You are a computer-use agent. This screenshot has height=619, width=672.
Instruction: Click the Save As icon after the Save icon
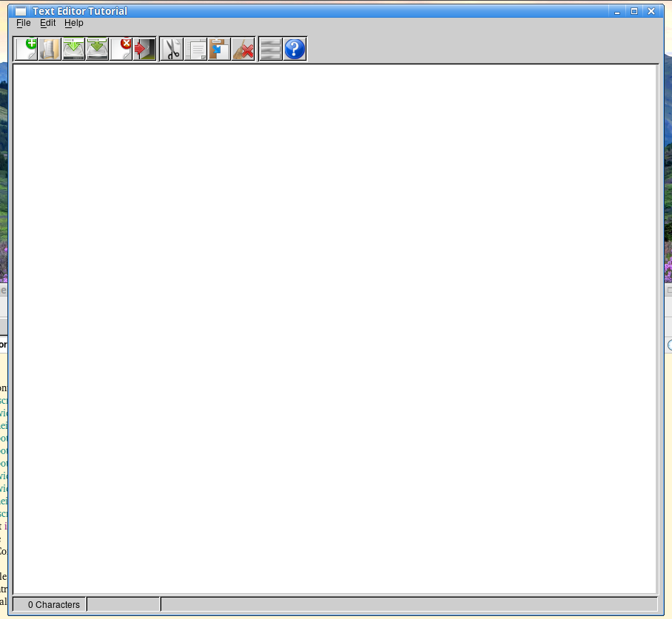coord(97,50)
